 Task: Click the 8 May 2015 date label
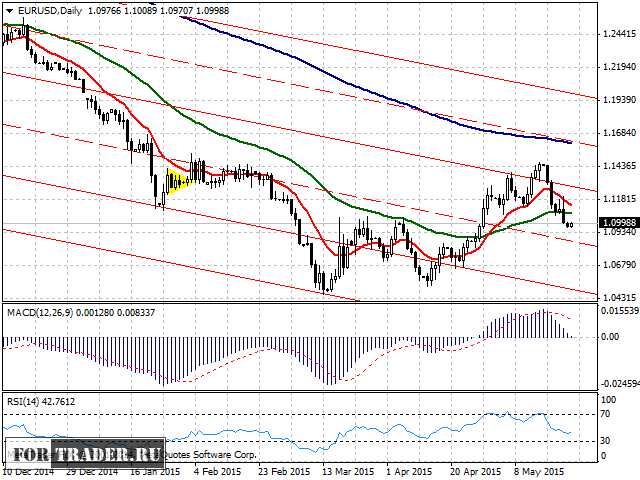tap(539, 469)
